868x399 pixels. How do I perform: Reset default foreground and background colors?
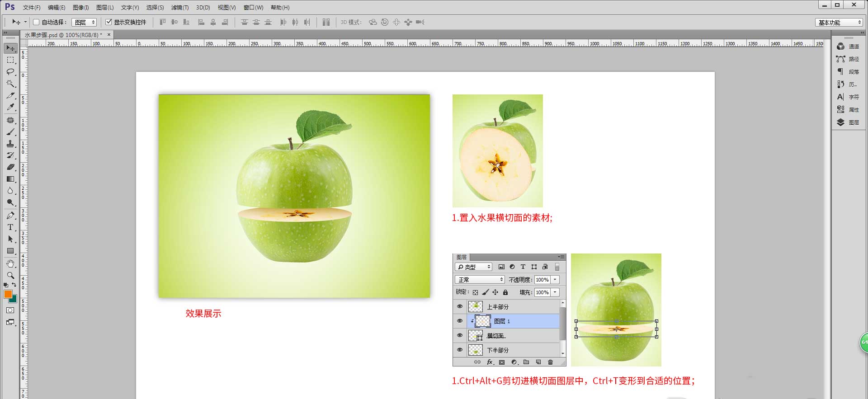point(6,285)
